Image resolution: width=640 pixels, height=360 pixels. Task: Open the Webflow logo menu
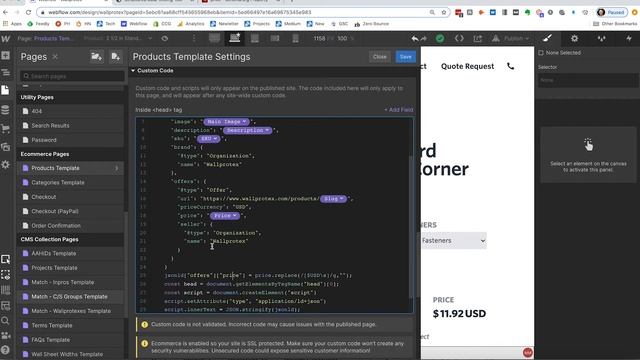[6, 39]
